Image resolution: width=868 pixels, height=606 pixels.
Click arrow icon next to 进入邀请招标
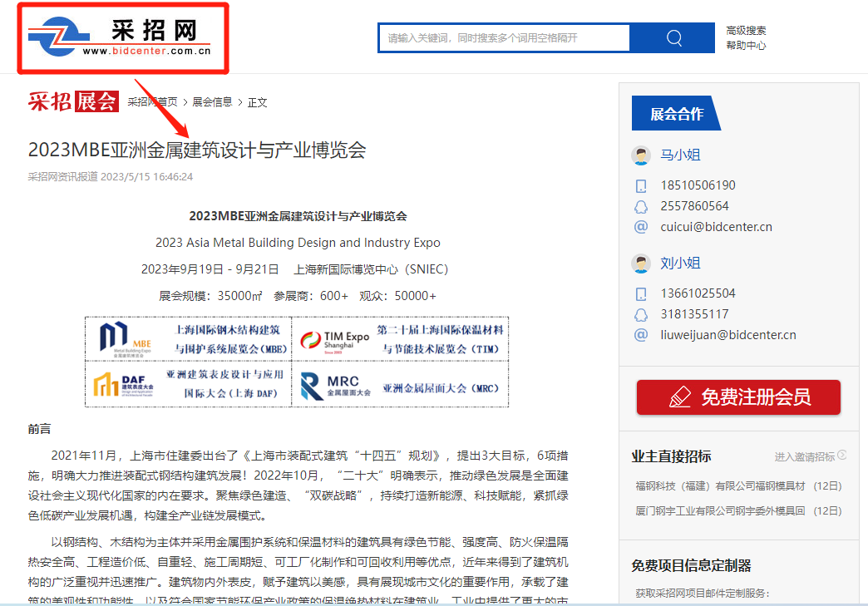[x=842, y=455]
